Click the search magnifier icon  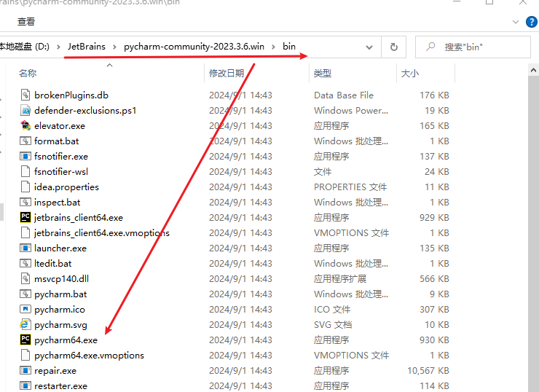click(x=430, y=47)
